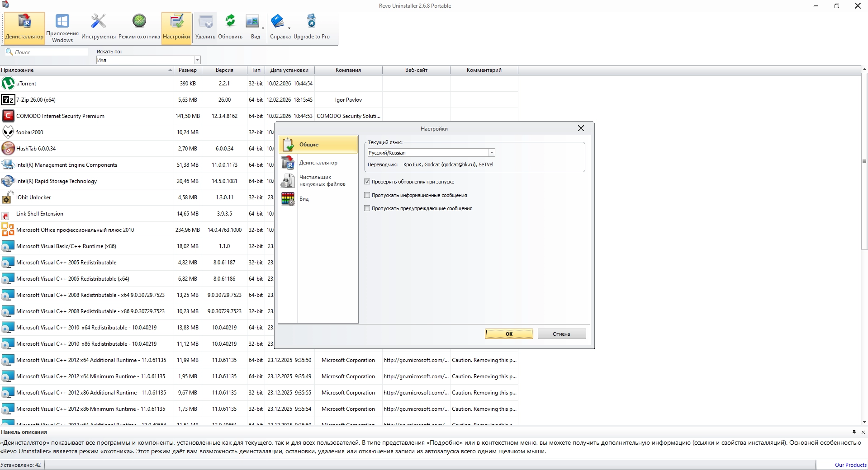Click the Настройки toolbar button
868x470 pixels.
(176, 28)
